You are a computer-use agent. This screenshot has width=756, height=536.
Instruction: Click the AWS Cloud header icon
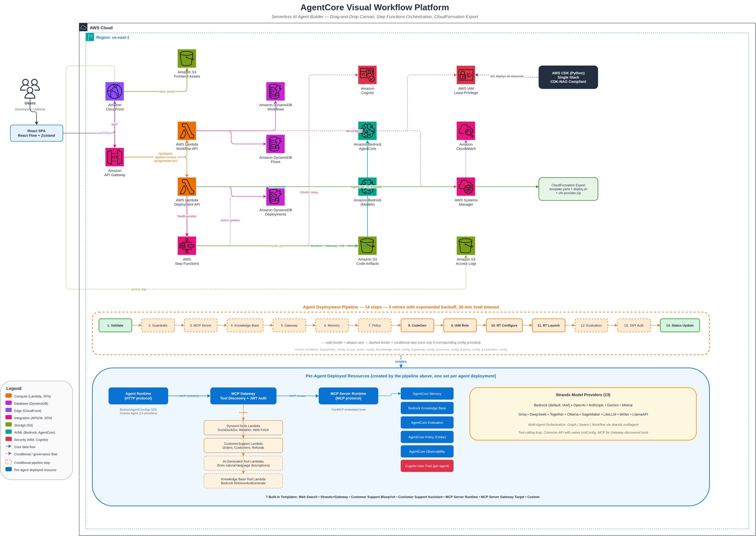point(83,27)
